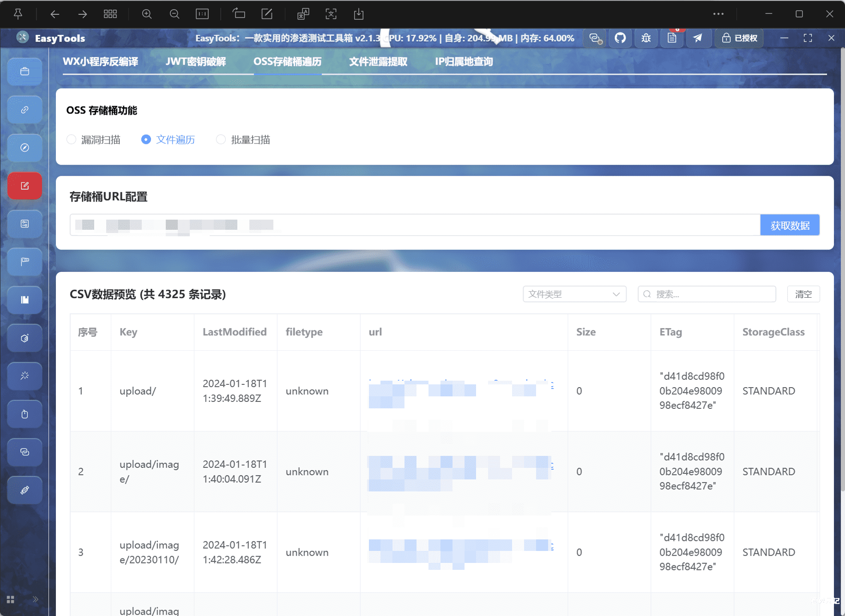Image resolution: width=845 pixels, height=616 pixels.
Task: Open the GitHub repository icon
Action: pos(620,38)
